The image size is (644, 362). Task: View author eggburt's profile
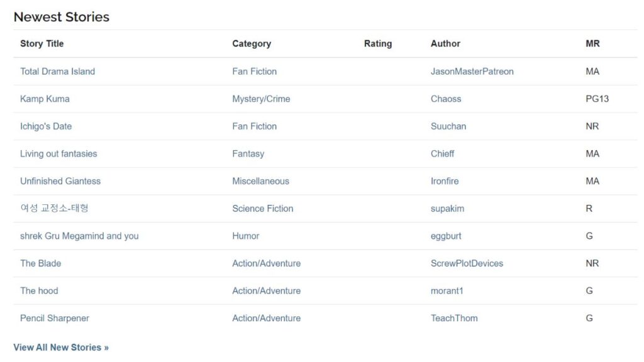coord(445,236)
